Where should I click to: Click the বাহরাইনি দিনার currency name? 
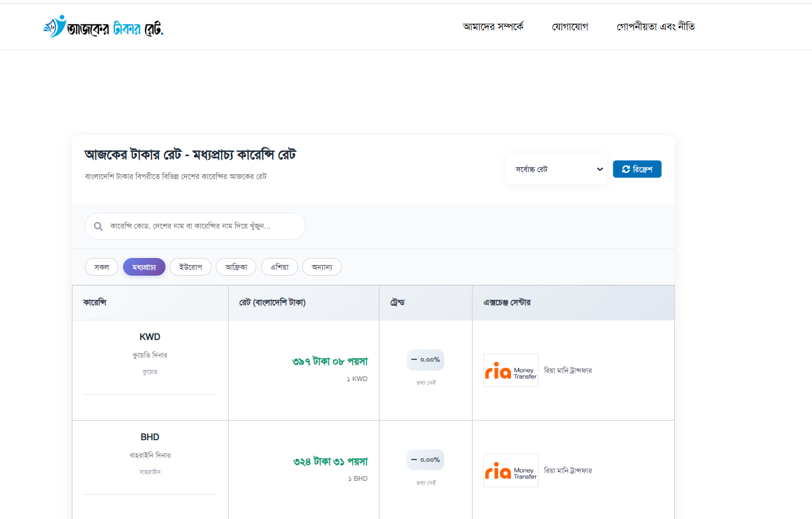(x=150, y=455)
